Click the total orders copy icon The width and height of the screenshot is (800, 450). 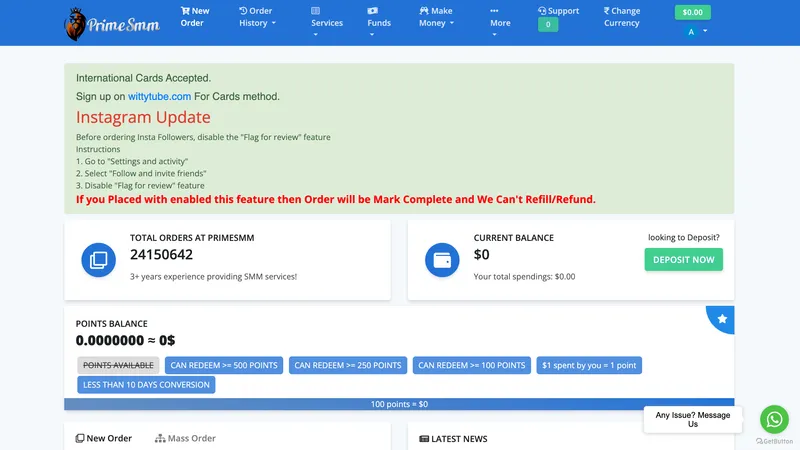(98, 260)
